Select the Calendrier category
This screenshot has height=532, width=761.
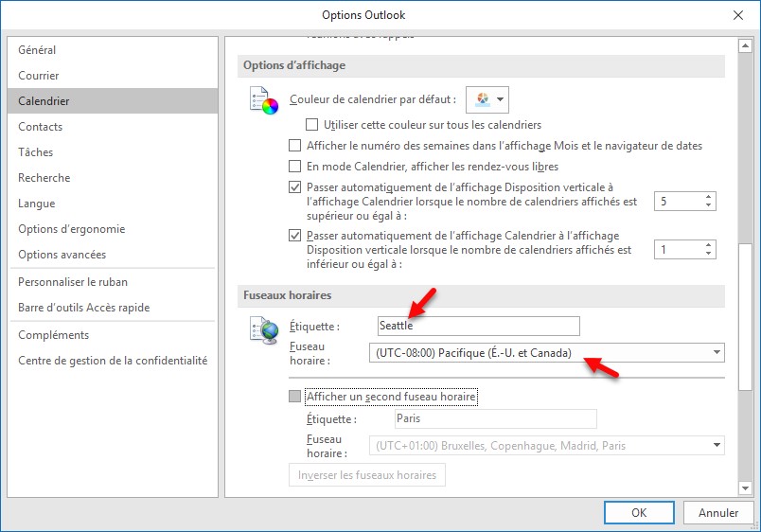pos(113,101)
